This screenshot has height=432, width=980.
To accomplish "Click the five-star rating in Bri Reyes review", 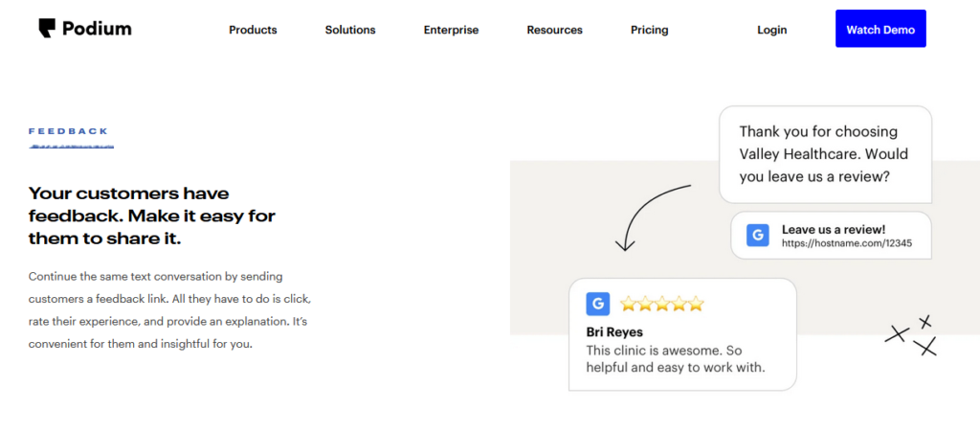I will pyautogui.click(x=662, y=305).
